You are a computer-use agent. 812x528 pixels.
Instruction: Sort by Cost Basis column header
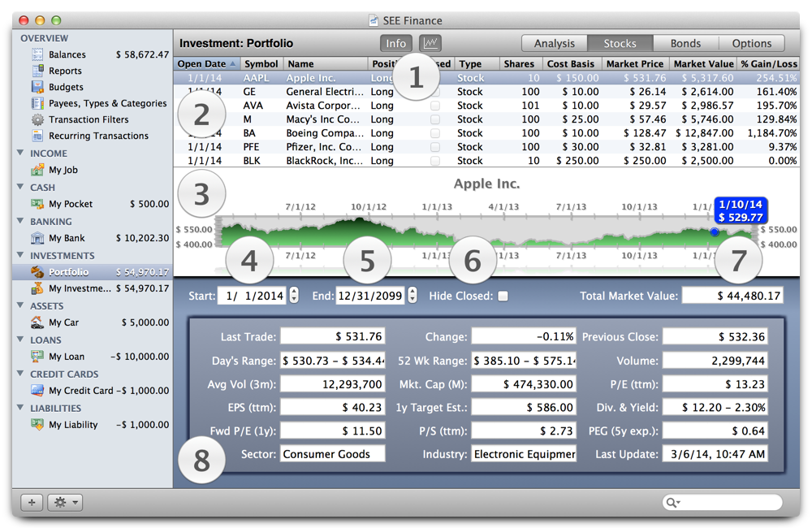point(572,63)
